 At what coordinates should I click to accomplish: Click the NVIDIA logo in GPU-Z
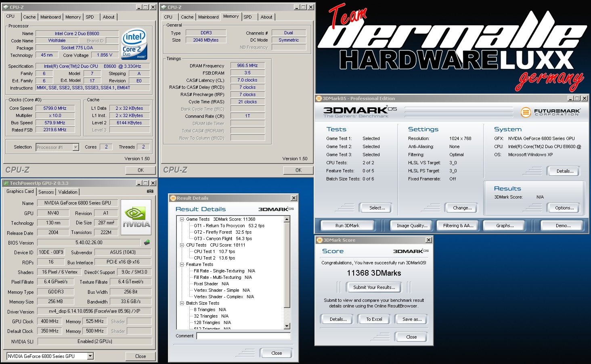point(136,218)
